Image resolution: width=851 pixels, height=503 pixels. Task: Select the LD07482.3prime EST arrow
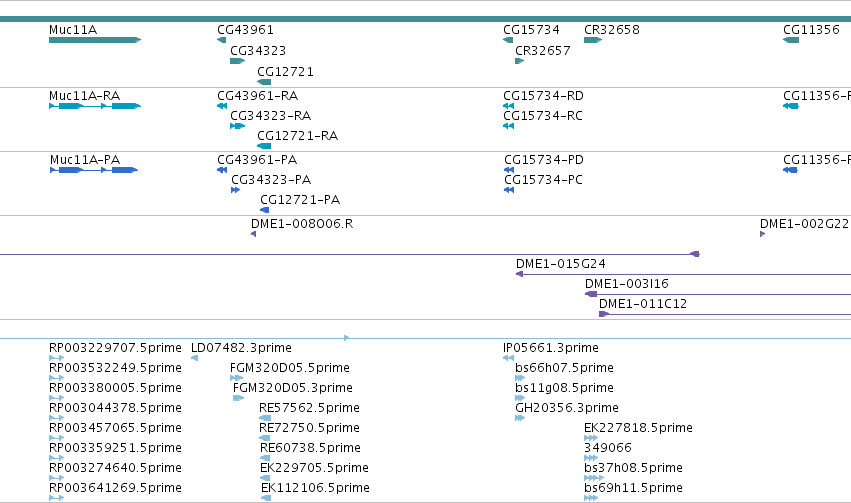tap(194, 358)
